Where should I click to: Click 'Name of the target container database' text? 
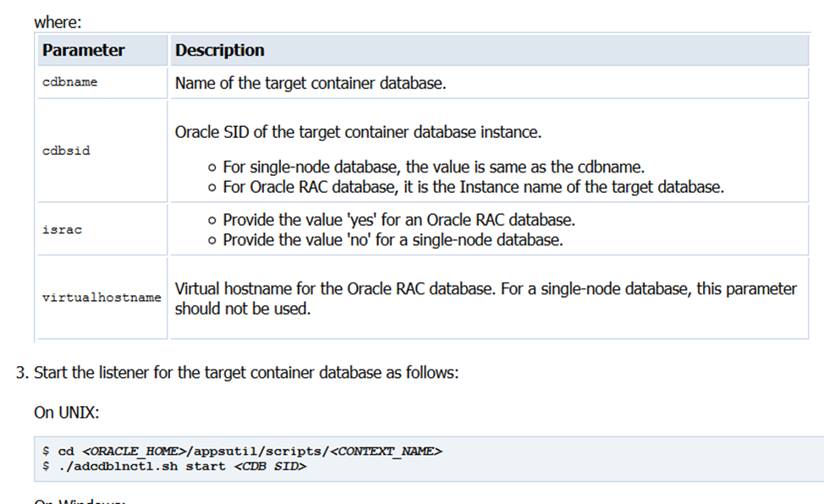point(310,84)
